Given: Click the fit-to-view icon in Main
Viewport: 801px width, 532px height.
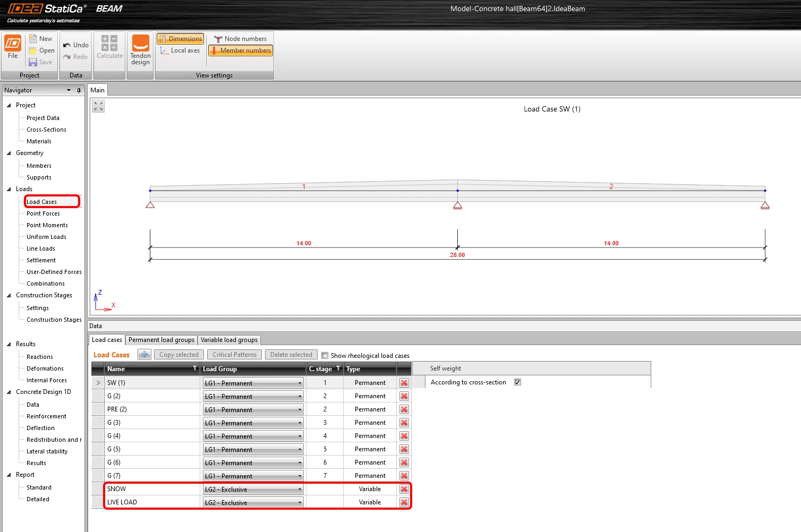Looking at the screenshot, I should pyautogui.click(x=98, y=106).
